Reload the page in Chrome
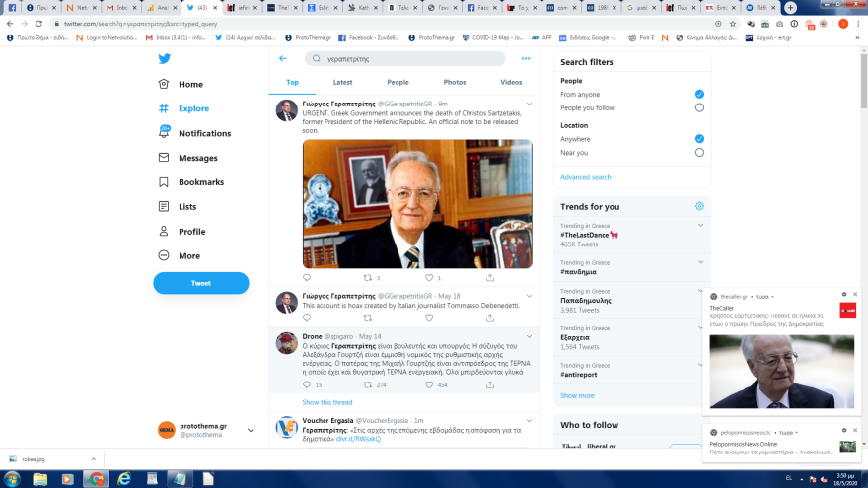Screen dimensions: 868x488 click(38, 24)
